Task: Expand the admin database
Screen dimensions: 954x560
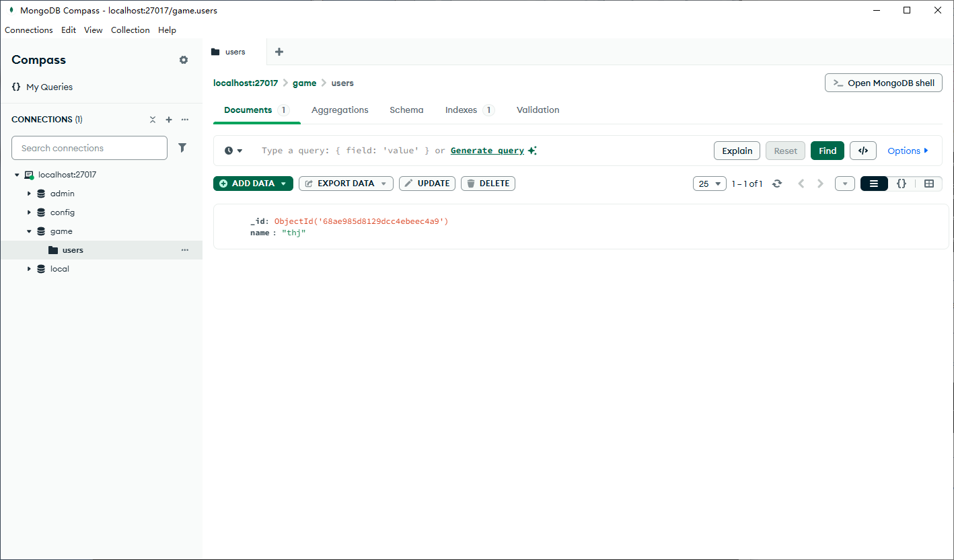Action: point(29,194)
